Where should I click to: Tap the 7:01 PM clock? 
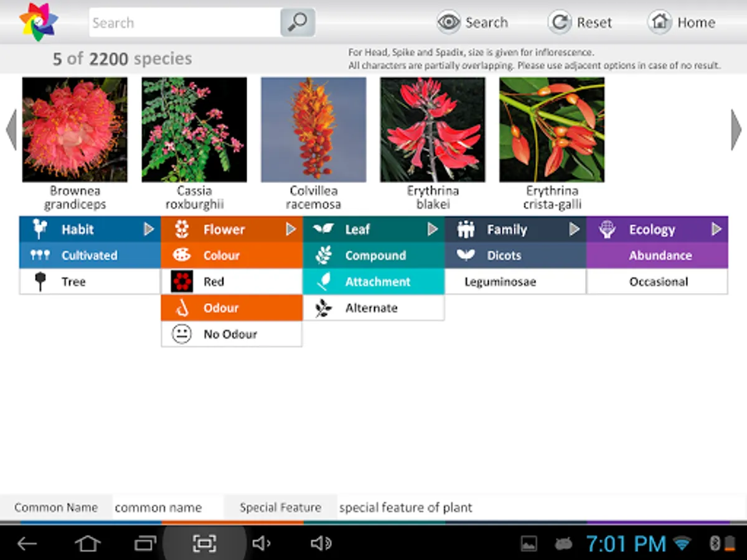click(626, 544)
